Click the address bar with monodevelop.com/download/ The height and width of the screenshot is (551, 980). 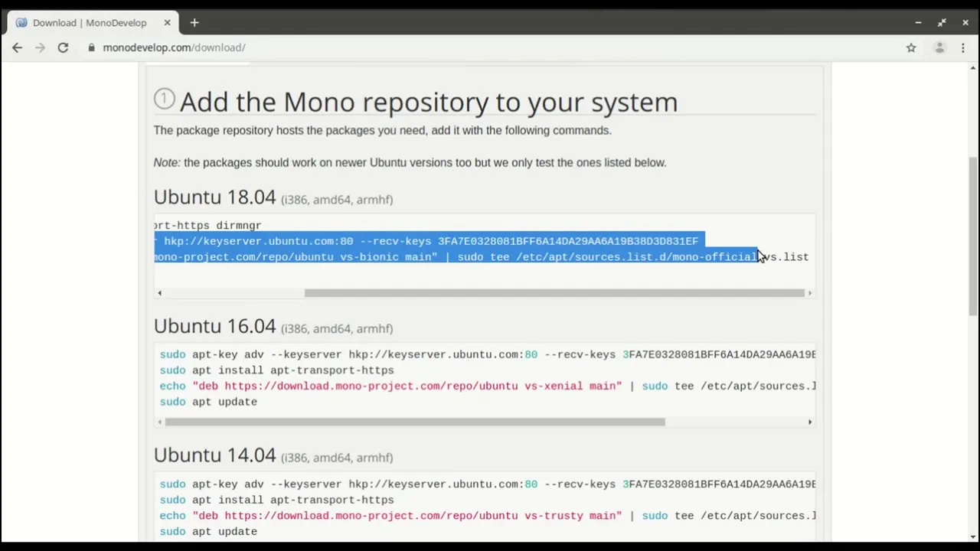click(490, 47)
